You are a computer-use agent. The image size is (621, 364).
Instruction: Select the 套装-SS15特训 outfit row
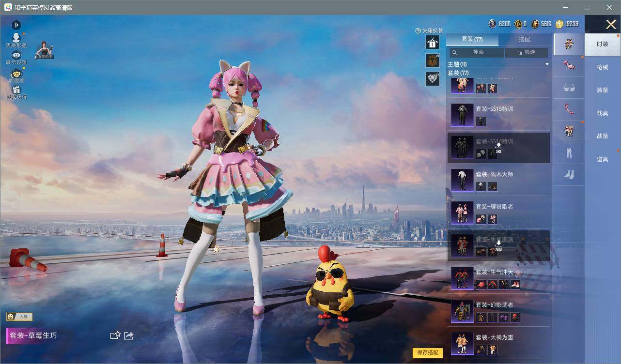[498, 114]
